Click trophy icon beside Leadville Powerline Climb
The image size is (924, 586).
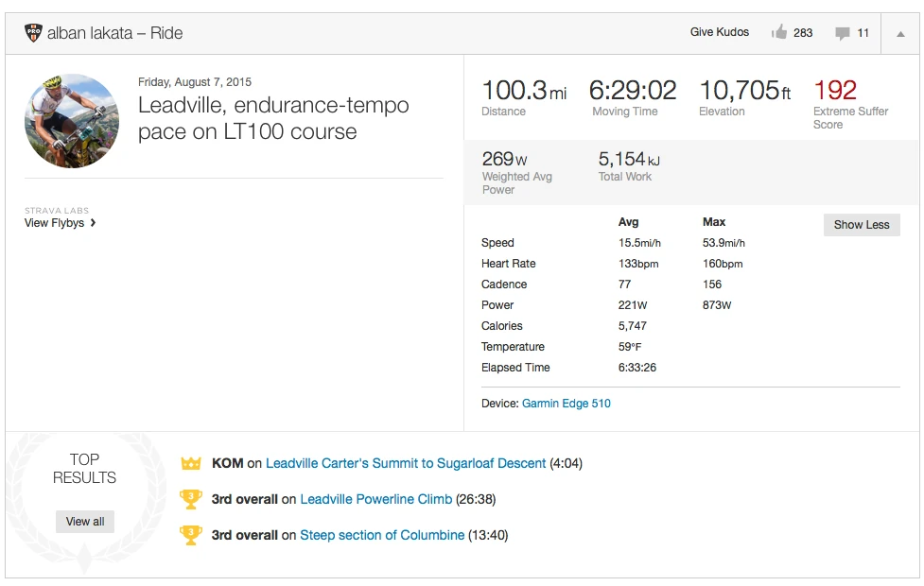pos(191,499)
